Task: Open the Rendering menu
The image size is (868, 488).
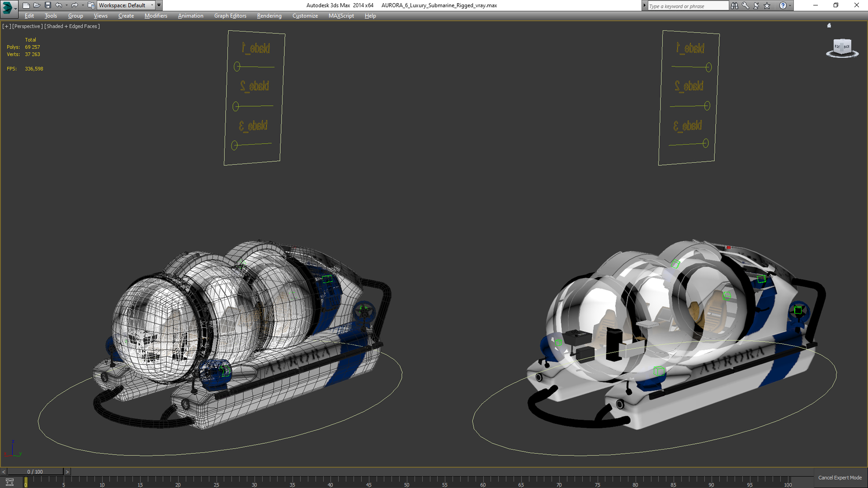Action: click(x=269, y=16)
